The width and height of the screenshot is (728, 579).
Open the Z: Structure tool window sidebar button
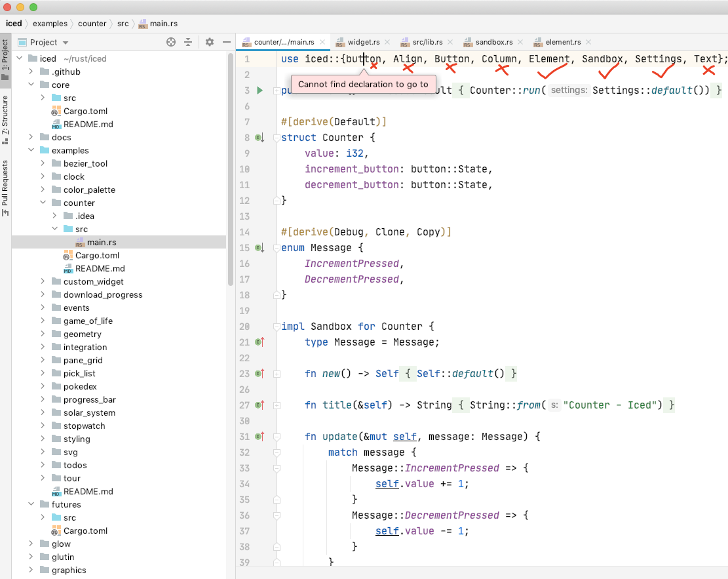click(5, 119)
